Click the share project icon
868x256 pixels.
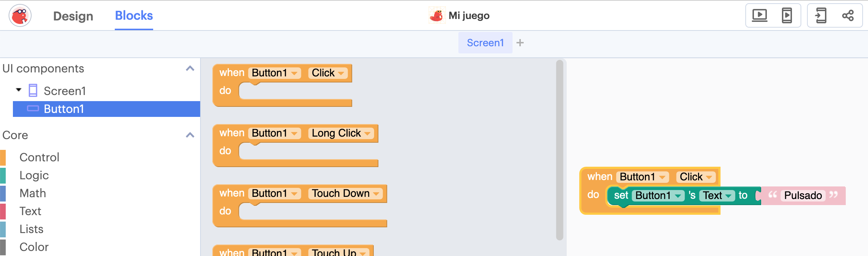(x=848, y=16)
